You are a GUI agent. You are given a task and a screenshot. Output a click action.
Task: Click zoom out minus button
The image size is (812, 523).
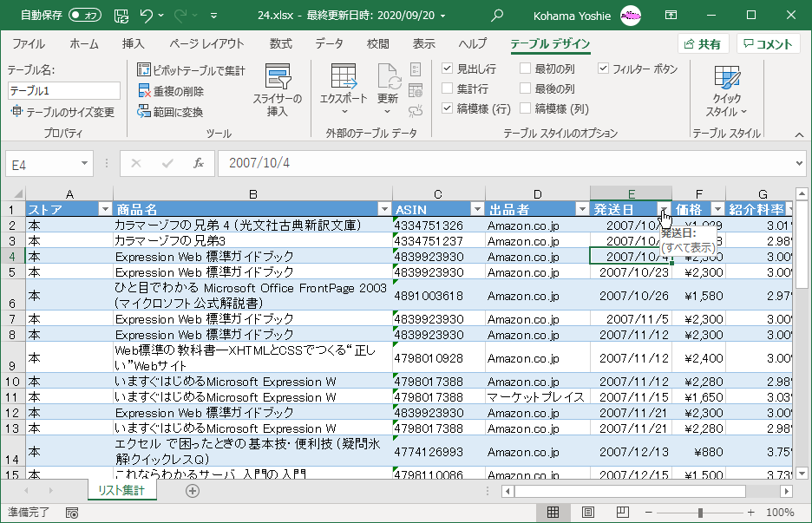[x=648, y=513]
